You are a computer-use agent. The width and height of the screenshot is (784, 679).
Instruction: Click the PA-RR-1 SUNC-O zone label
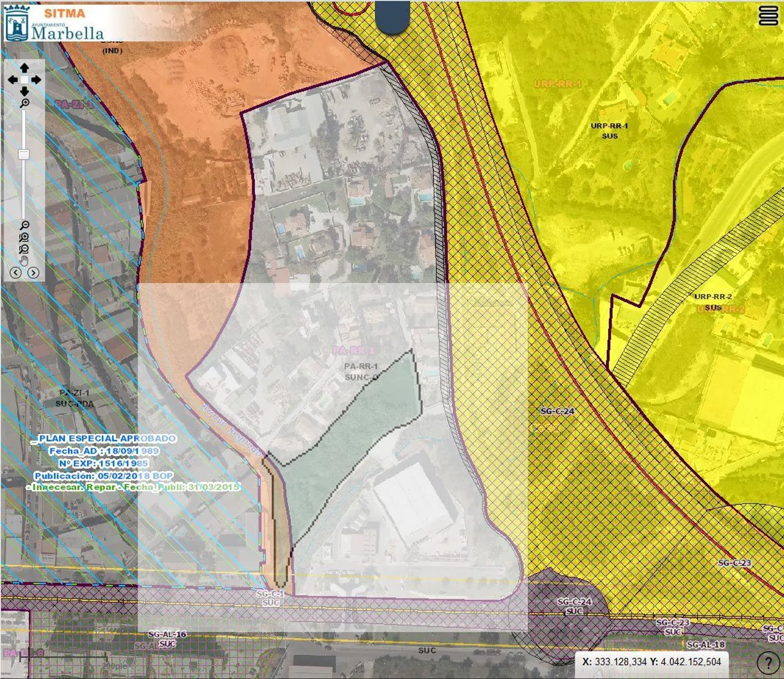click(x=361, y=372)
